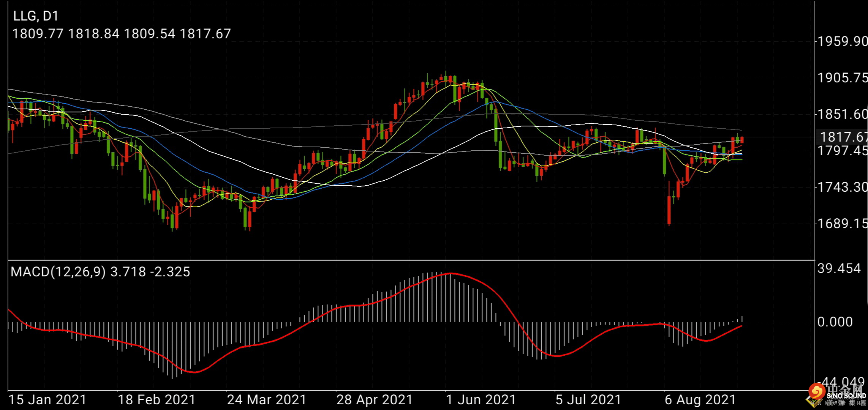Click the Sino Sound logo watermark

837,395
